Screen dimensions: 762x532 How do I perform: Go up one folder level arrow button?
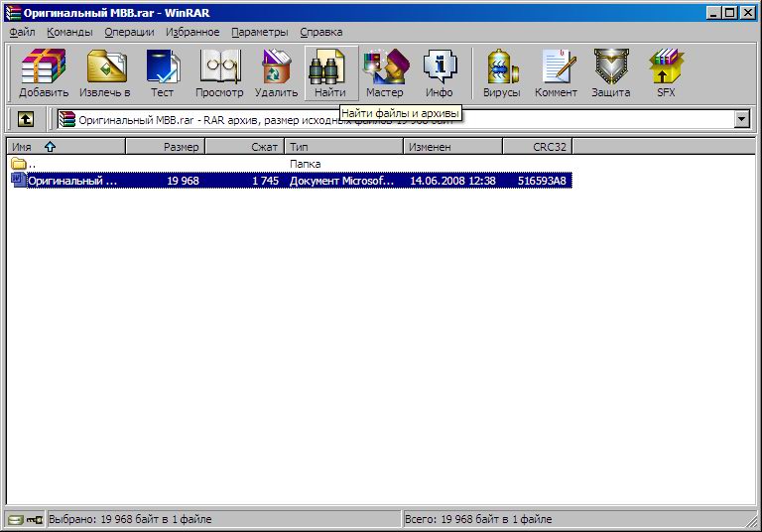[26, 119]
